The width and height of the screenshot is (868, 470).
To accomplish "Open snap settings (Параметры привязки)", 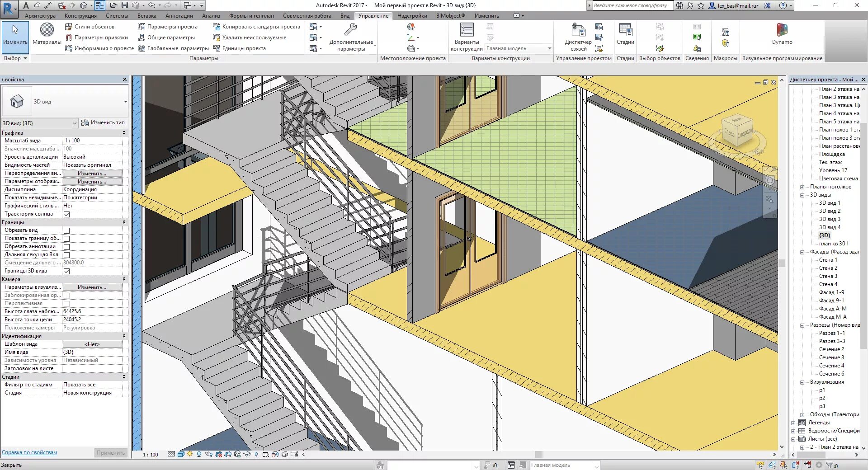I will tap(97, 38).
